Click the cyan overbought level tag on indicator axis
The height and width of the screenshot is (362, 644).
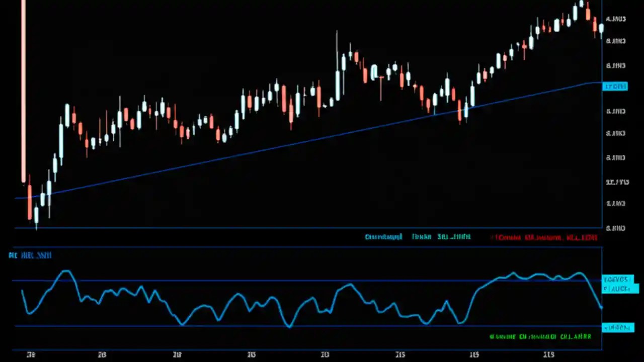pyautogui.click(x=617, y=280)
